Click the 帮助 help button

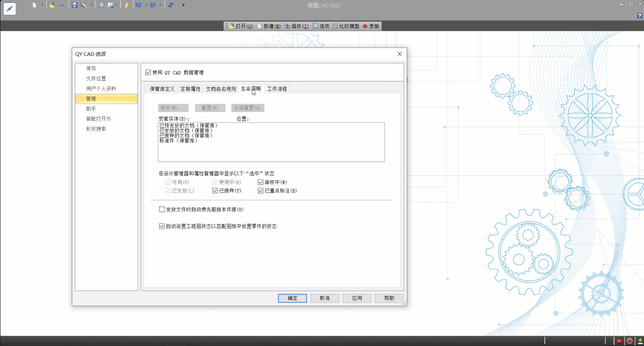pos(389,298)
